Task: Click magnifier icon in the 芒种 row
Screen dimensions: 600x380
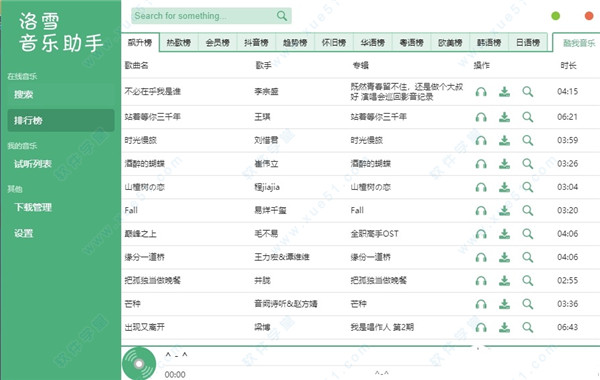Action: [528, 304]
